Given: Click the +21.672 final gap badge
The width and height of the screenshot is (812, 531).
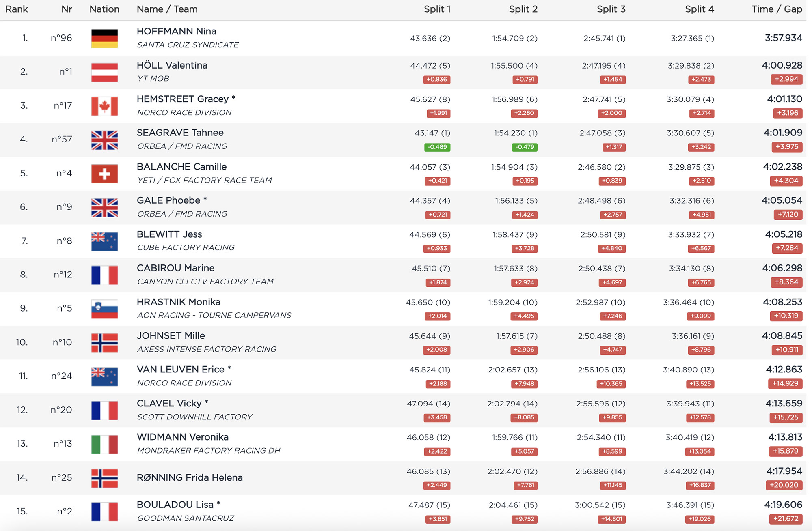Looking at the screenshot, I should pos(786,519).
